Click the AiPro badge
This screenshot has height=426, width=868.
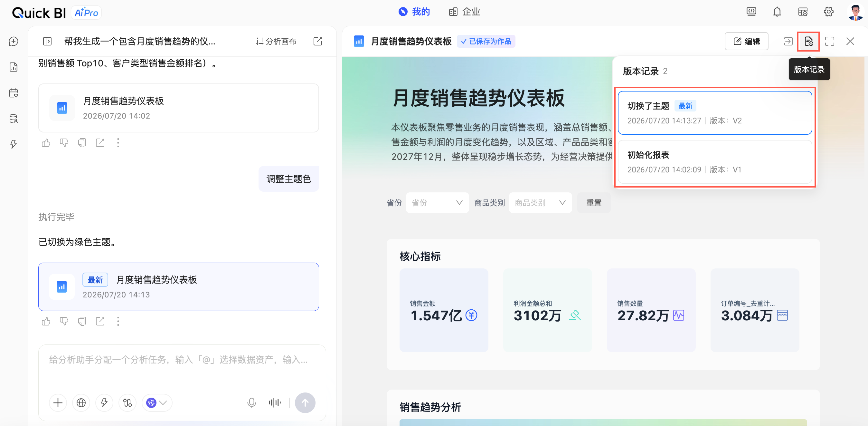click(x=86, y=13)
